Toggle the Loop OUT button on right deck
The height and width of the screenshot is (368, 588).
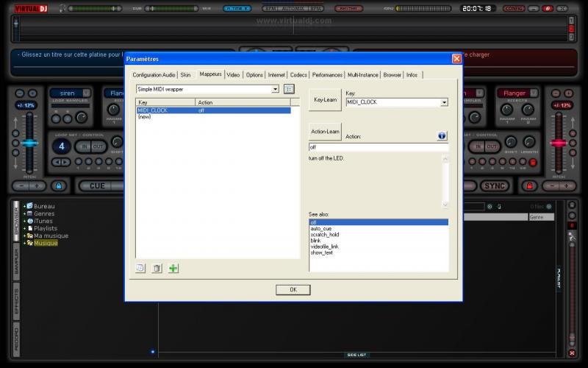[x=491, y=146]
